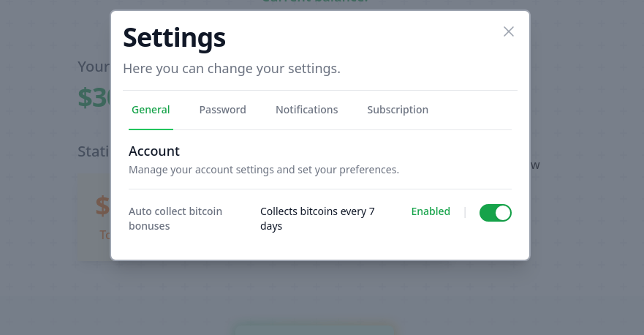The width and height of the screenshot is (644, 335).
Task: Click the green Enabled status label
Action: point(431,211)
